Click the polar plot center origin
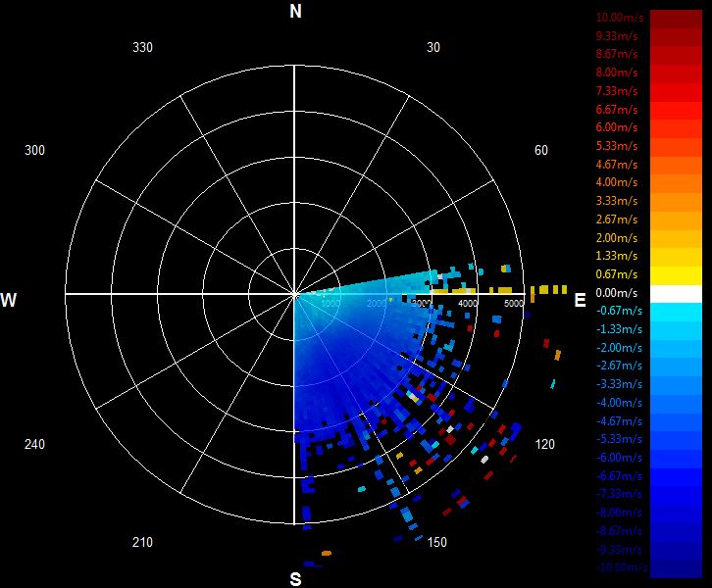Image resolution: width=712 pixels, height=588 pixels. click(x=294, y=294)
